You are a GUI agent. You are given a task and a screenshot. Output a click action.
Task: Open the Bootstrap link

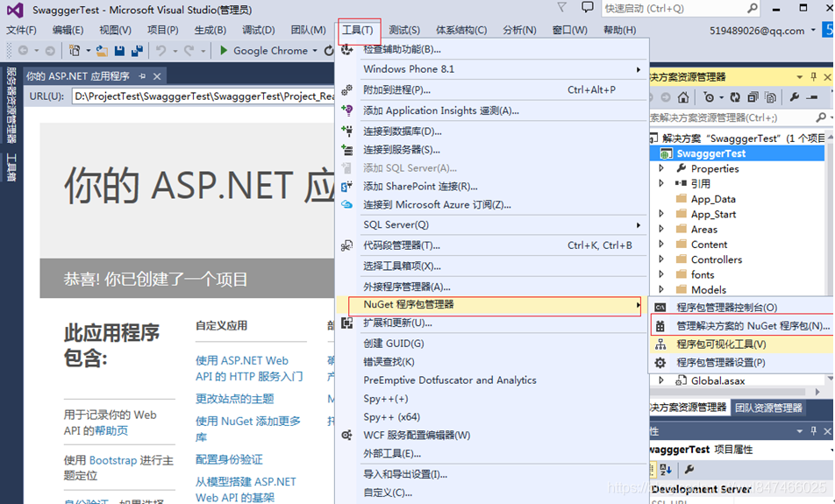coord(113,460)
